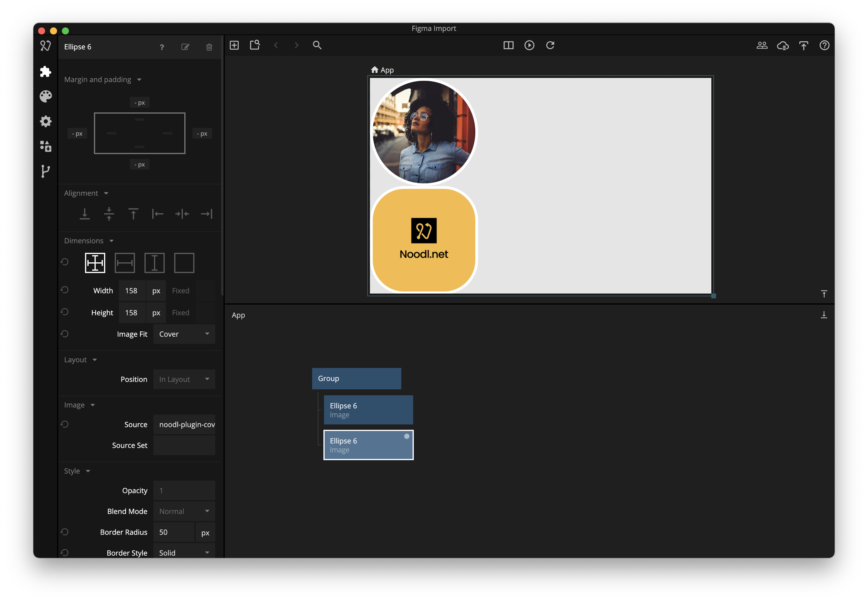Open the plugin puzzle-piece sidebar panel
Viewport: 868px width, 602px height.
click(x=45, y=71)
